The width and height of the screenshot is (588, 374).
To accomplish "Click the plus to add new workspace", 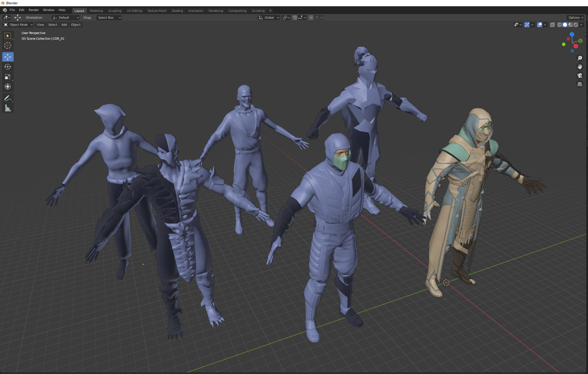I will click(x=270, y=10).
